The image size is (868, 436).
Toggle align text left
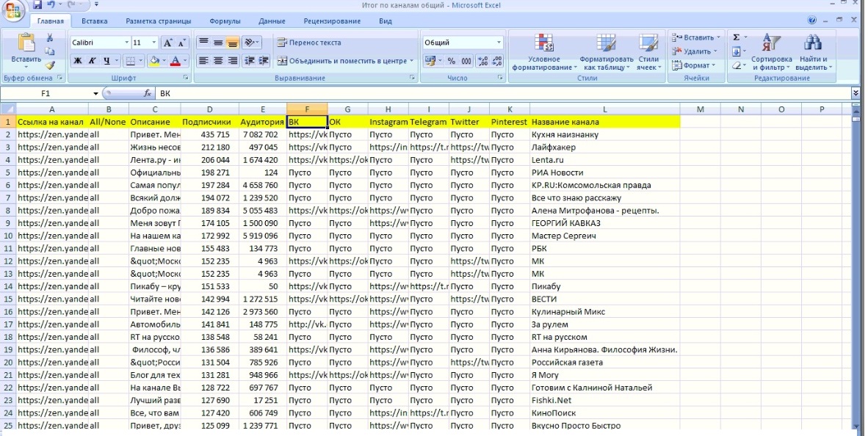coord(203,61)
